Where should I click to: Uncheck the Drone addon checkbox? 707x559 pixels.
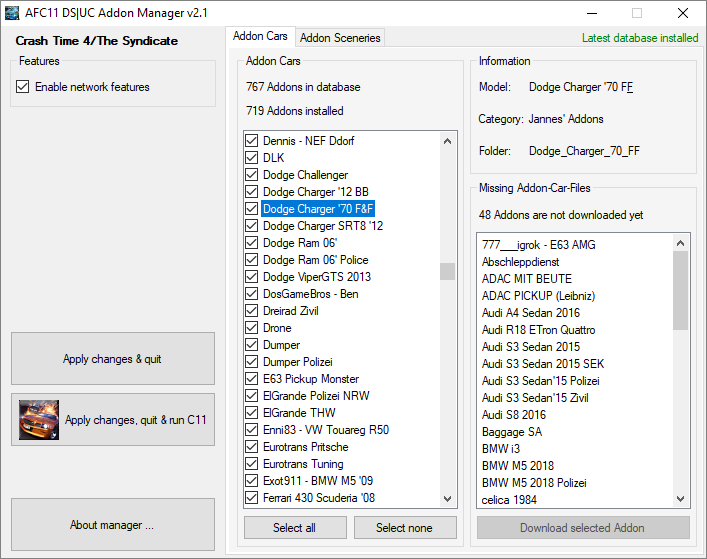pyautogui.click(x=252, y=328)
